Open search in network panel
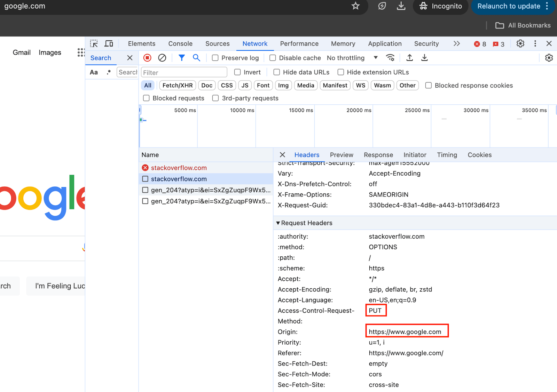The height and width of the screenshot is (392, 557). [x=196, y=58]
